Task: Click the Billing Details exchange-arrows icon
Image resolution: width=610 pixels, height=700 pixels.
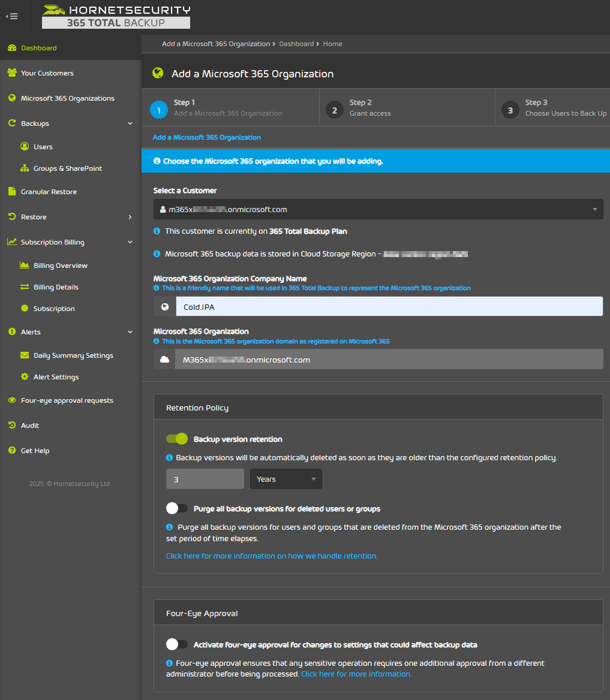Action: click(25, 286)
